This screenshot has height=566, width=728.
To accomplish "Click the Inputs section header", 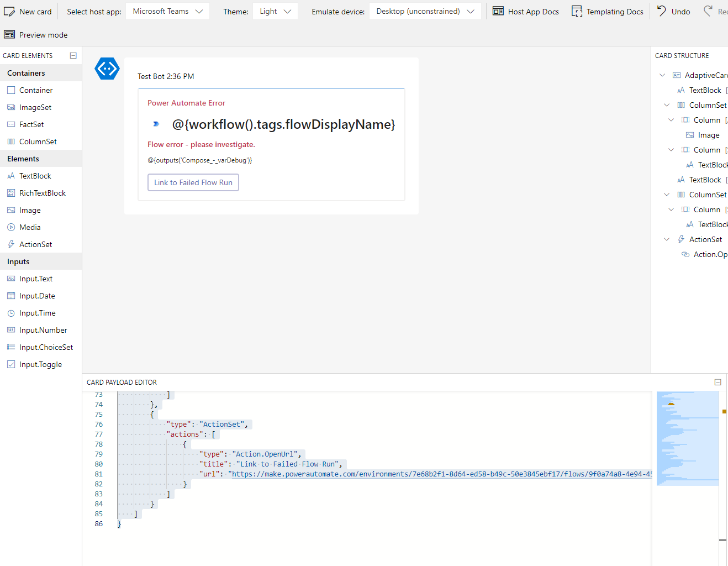I will pos(41,261).
